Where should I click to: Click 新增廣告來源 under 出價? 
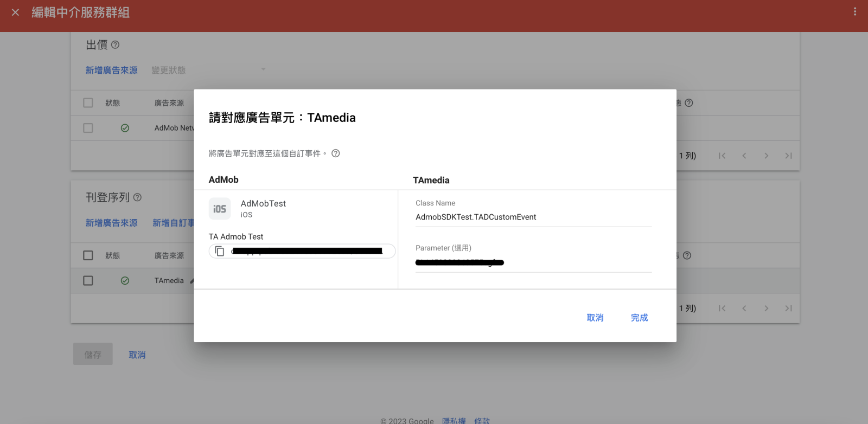(x=111, y=70)
